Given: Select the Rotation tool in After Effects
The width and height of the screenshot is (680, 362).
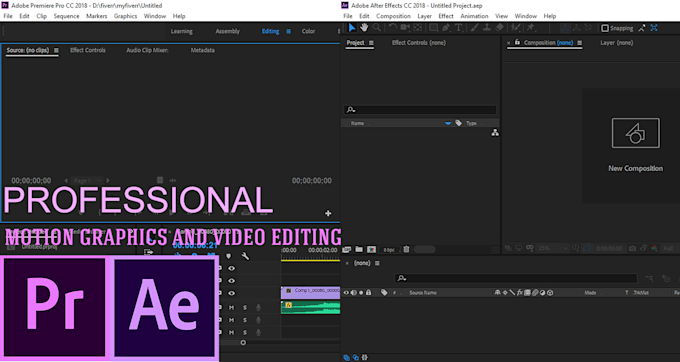Looking at the screenshot, I should click(x=392, y=28).
